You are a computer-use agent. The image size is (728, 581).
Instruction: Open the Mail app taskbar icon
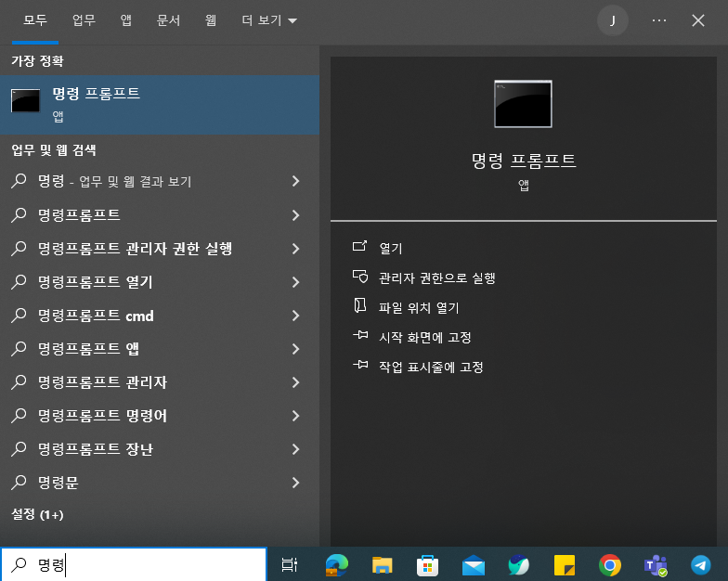point(474,566)
